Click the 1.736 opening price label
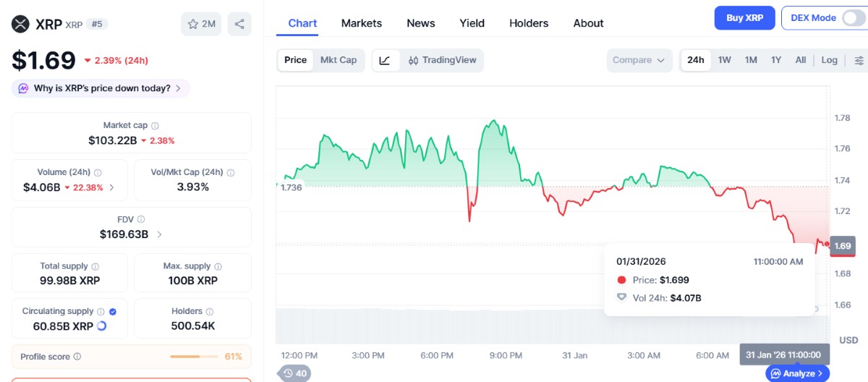 [x=293, y=187]
